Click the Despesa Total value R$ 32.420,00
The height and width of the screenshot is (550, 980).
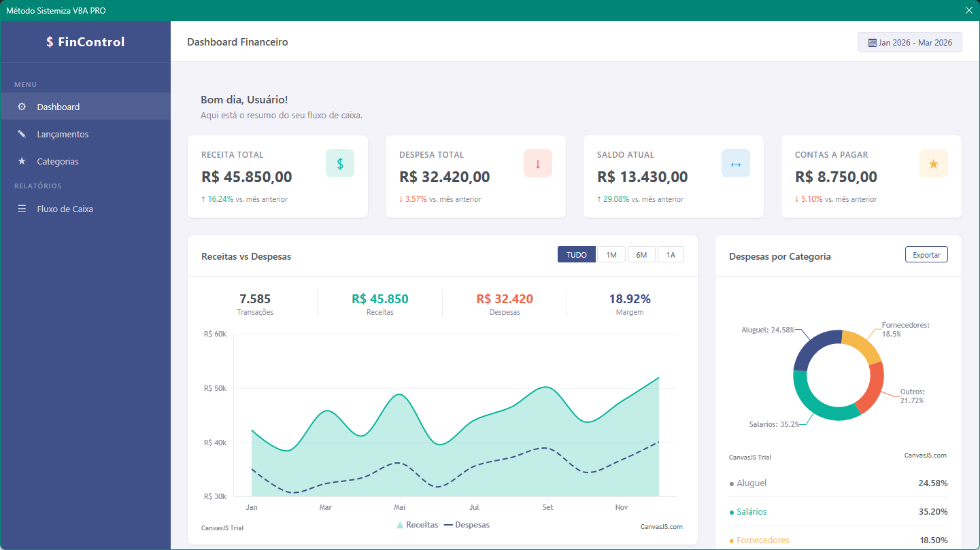[x=445, y=177]
